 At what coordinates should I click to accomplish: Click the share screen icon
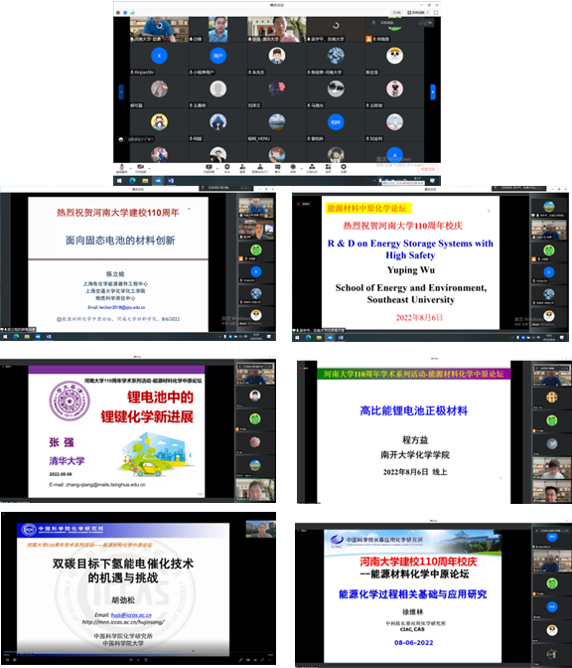[209, 167]
